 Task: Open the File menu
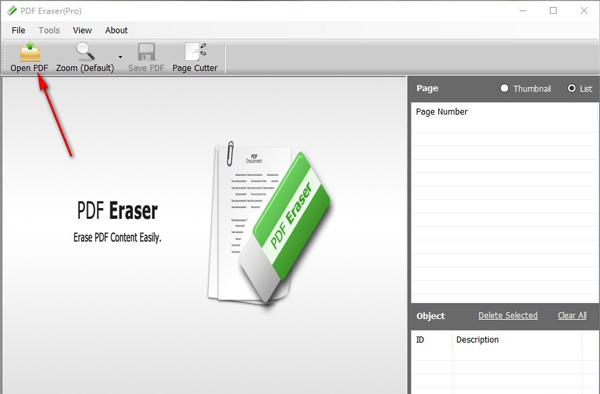pyautogui.click(x=18, y=30)
